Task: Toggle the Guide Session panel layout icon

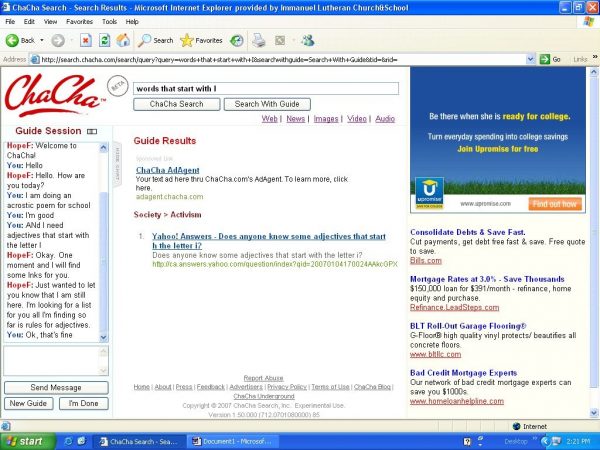Action: [92, 132]
